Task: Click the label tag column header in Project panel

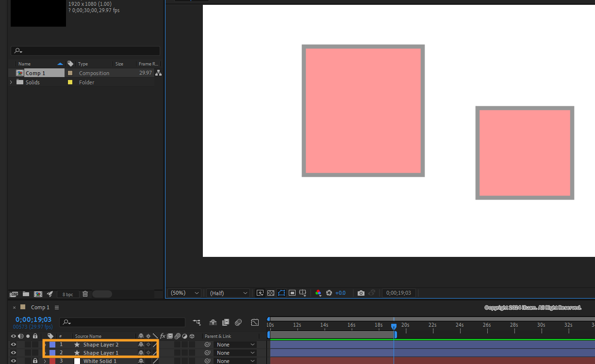Action: [70, 63]
